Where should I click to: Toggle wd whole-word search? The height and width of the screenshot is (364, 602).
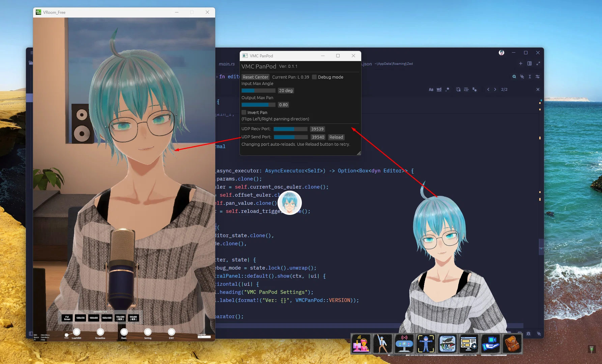(x=439, y=89)
